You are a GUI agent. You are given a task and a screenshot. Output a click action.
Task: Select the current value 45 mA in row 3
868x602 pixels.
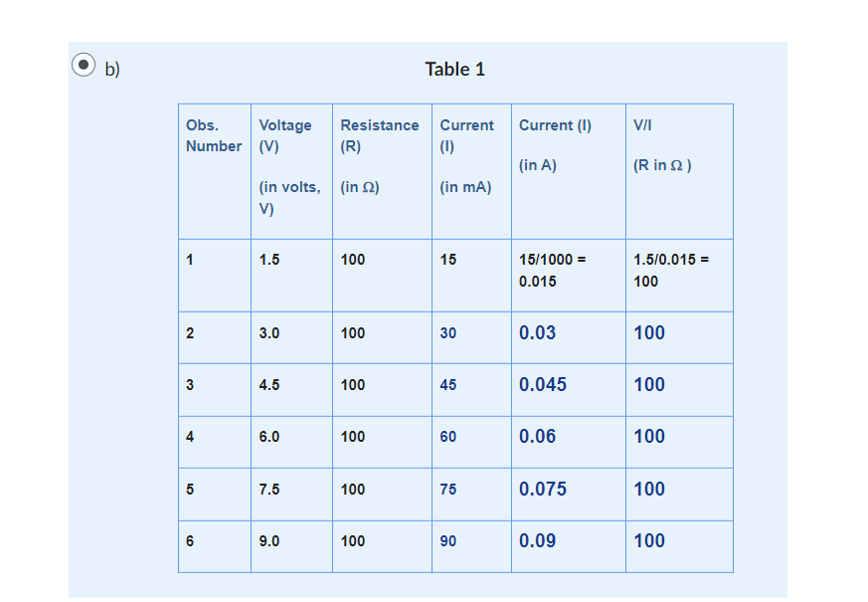[x=447, y=384]
